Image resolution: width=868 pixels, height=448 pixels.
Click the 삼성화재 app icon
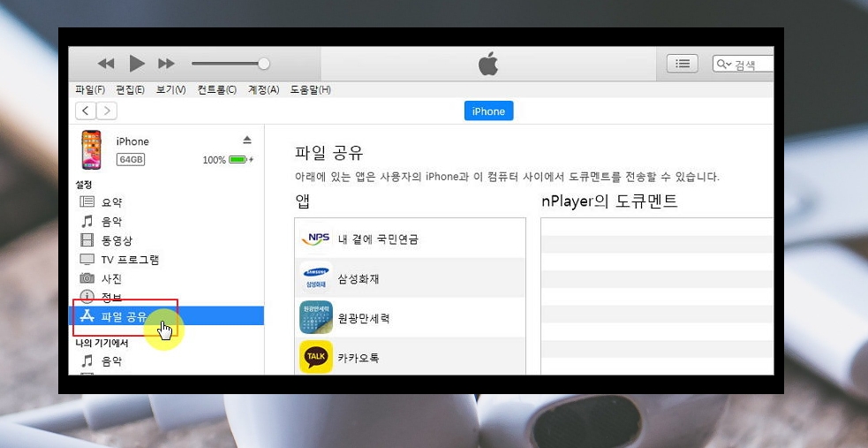click(x=315, y=278)
